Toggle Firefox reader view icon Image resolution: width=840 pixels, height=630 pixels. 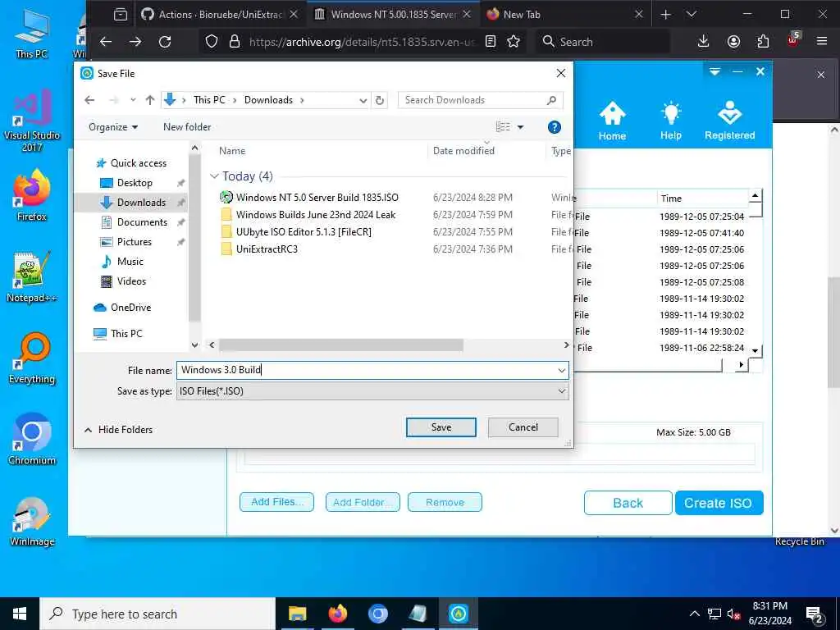(x=491, y=42)
